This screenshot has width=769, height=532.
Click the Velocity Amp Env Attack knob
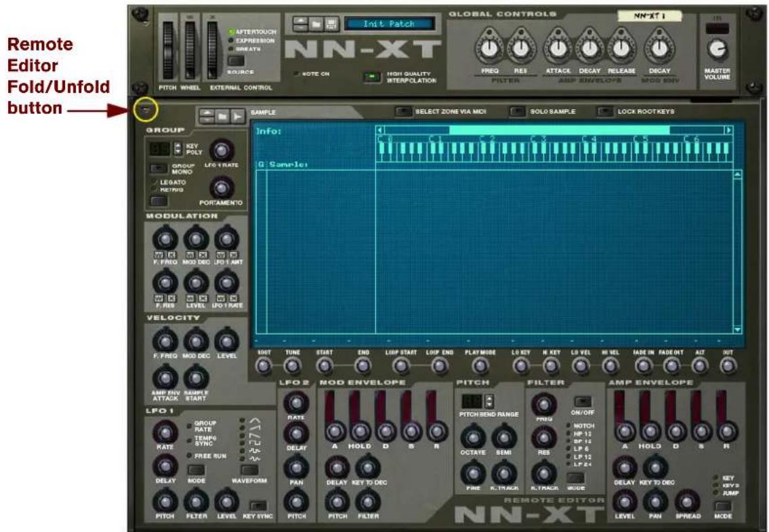tap(165, 378)
